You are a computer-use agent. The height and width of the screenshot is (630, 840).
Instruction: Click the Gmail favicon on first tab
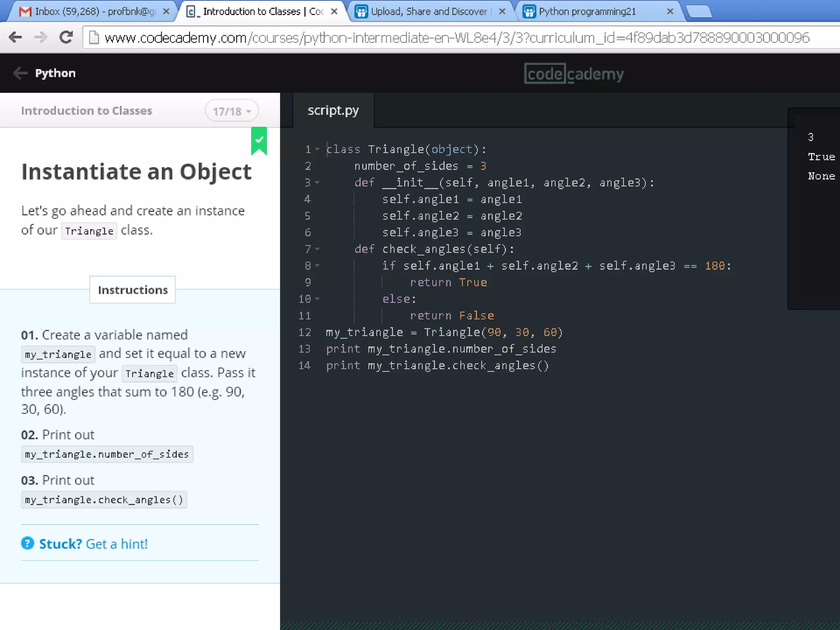click(25, 11)
